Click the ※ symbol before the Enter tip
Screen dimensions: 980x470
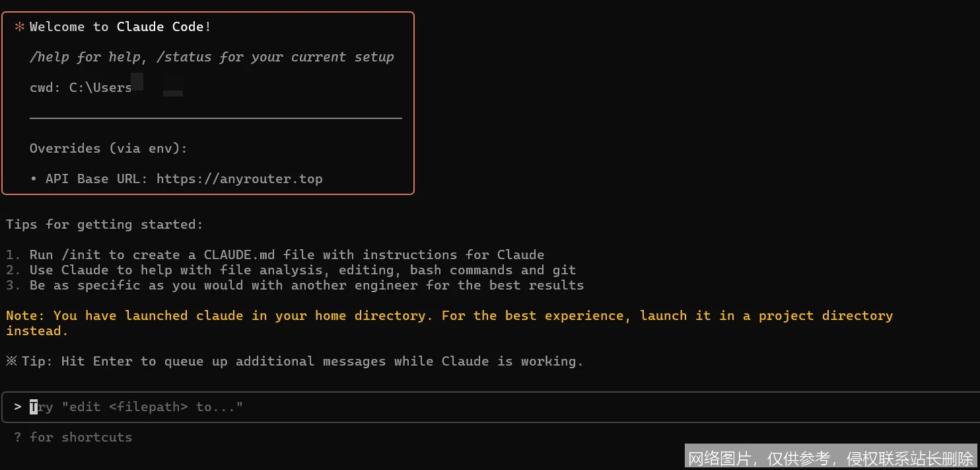(12, 362)
